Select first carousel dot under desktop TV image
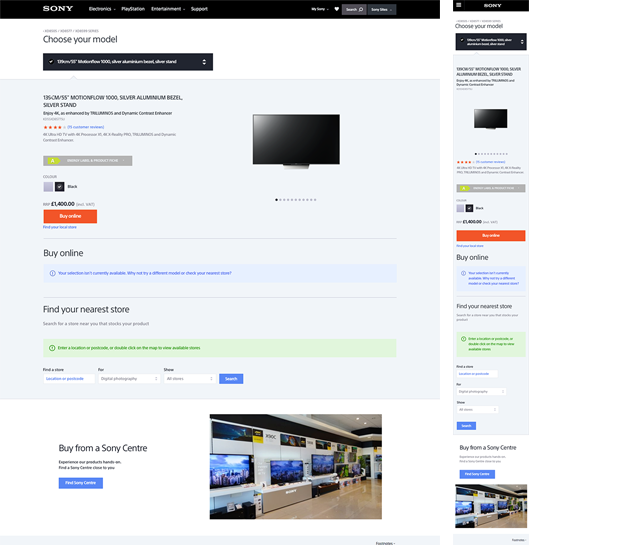The image size is (620, 545). tap(276, 200)
